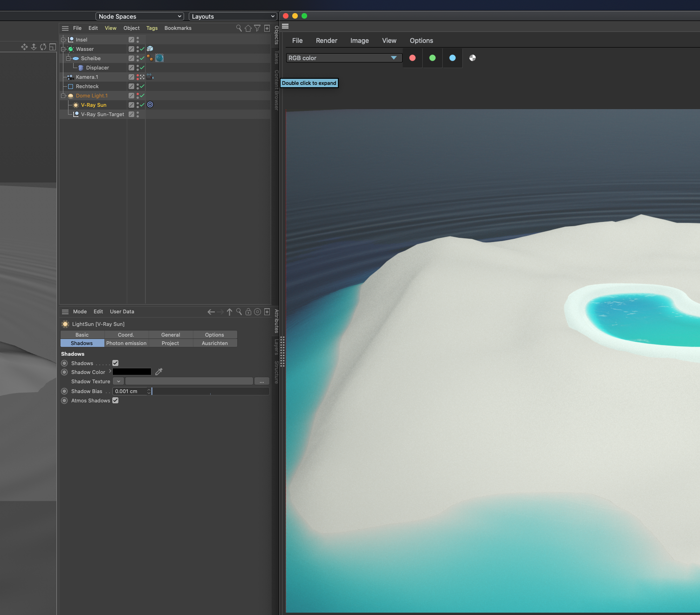The width and height of the screenshot is (700, 615).
Task: Open Object Manager Object menu
Action: click(131, 28)
